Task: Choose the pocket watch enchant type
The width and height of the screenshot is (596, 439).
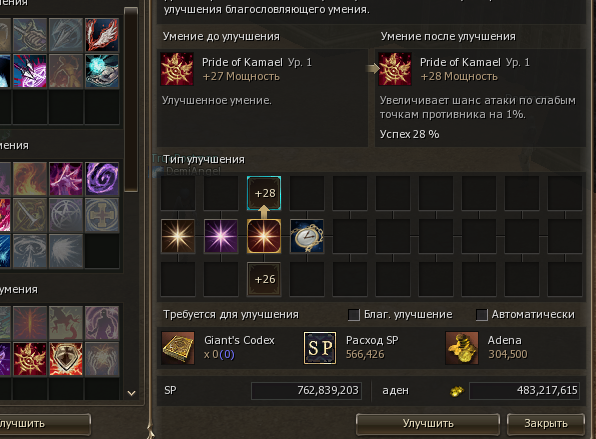Action: pos(307,236)
